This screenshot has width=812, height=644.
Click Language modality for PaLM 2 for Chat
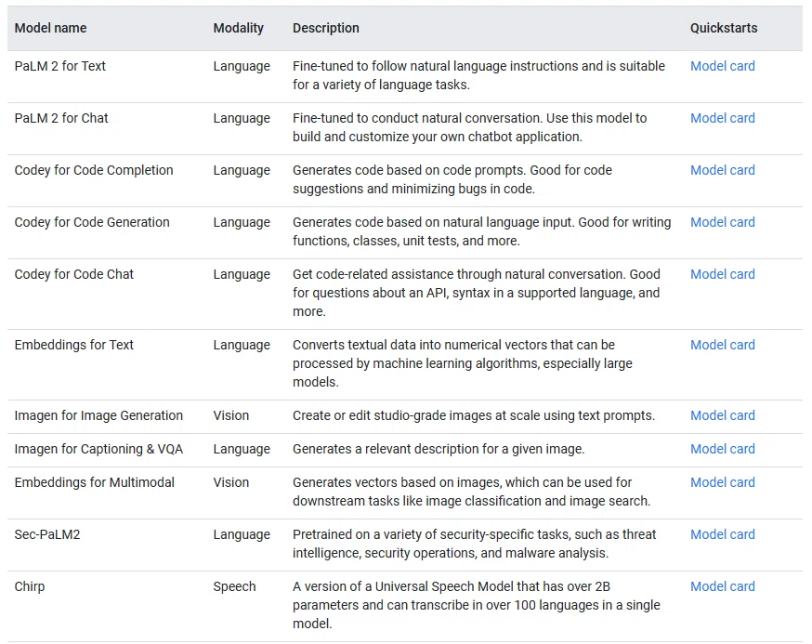tap(242, 118)
